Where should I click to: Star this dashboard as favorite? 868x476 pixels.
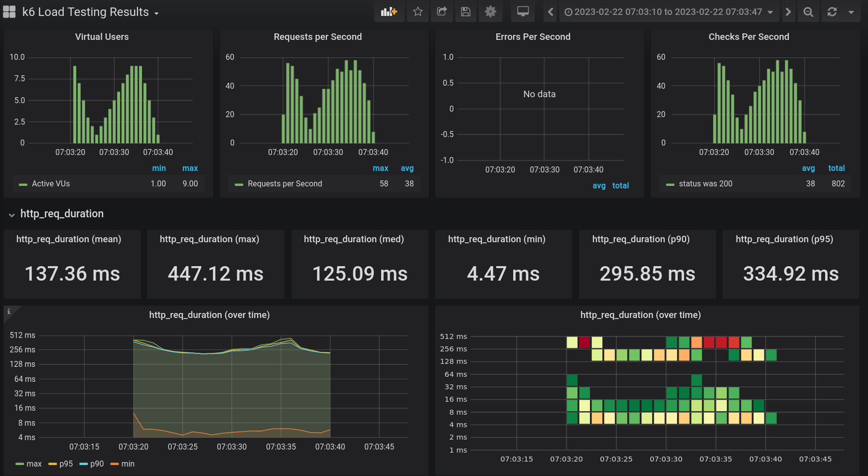coord(418,12)
